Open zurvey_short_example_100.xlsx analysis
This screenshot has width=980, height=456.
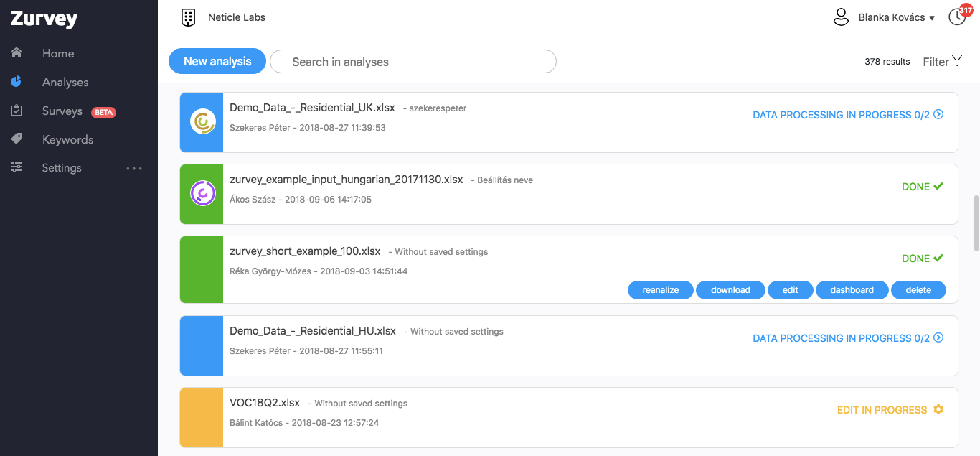click(x=305, y=251)
